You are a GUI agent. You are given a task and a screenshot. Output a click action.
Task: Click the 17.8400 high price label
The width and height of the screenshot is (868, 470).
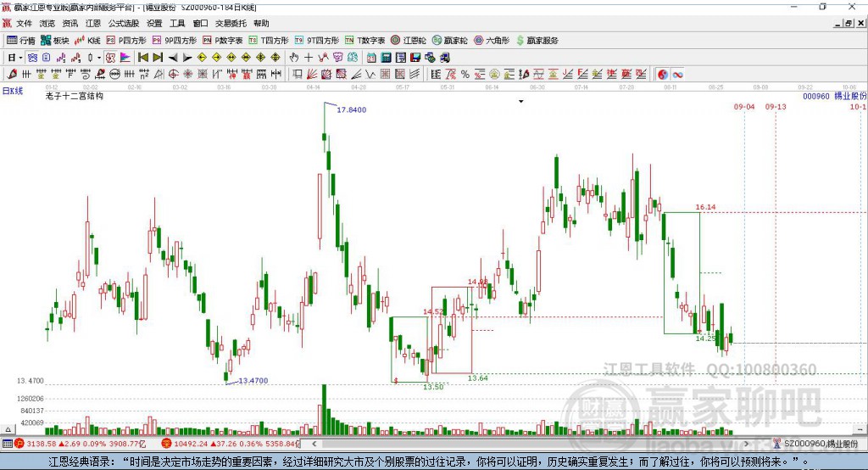click(x=352, y=109)
